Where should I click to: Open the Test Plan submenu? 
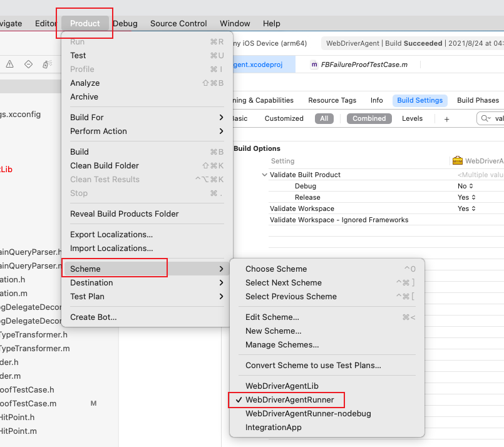pos(147,297)
